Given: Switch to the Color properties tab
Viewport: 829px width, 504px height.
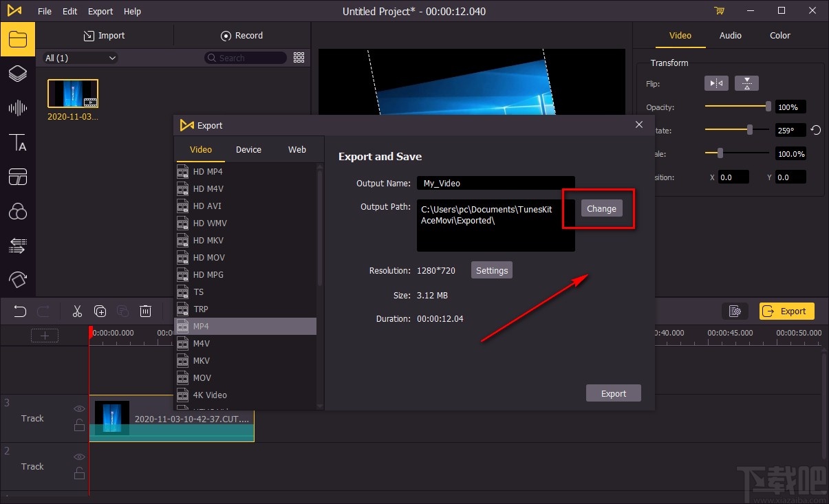Looking at the screenshot, I should pos(780,35).
